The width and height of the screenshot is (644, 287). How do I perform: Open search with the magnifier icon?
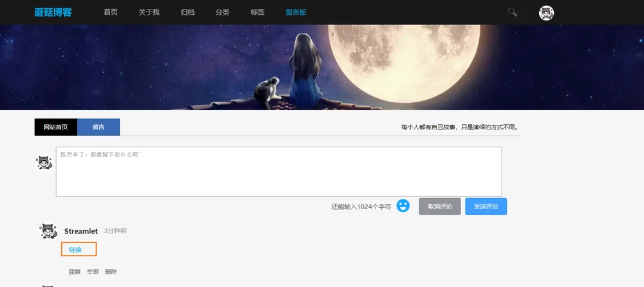click(512, 12)
